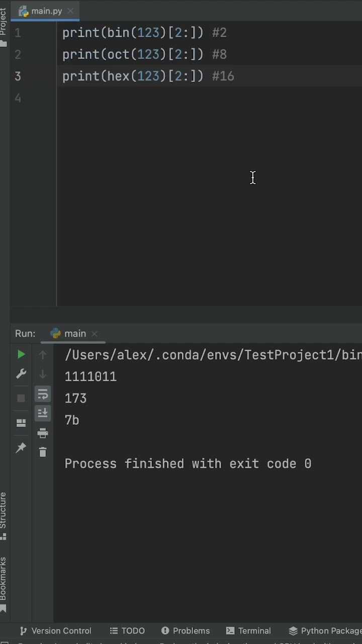Open the Version Control tool window
The width and height of the screenshot is (362, 644).
coord(55,630)
